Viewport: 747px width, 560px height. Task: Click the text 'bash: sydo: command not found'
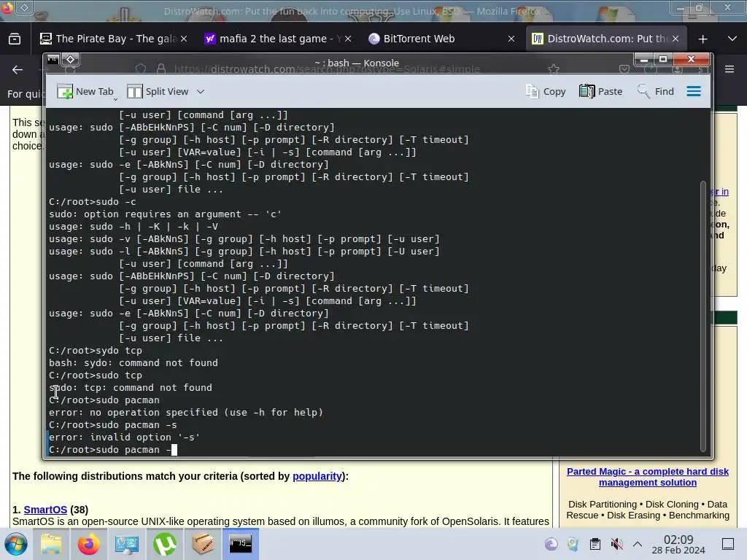pyautogui.click(x=133, y=363)
